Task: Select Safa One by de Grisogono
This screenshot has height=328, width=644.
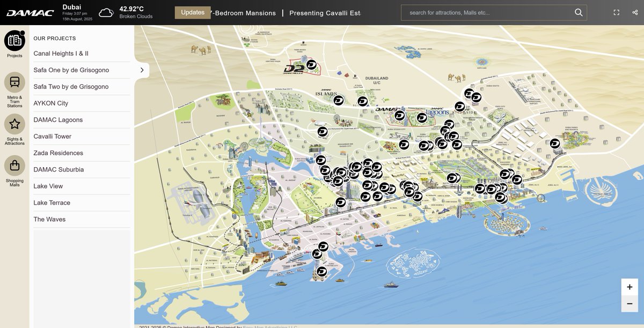Action: coord(82,70)
